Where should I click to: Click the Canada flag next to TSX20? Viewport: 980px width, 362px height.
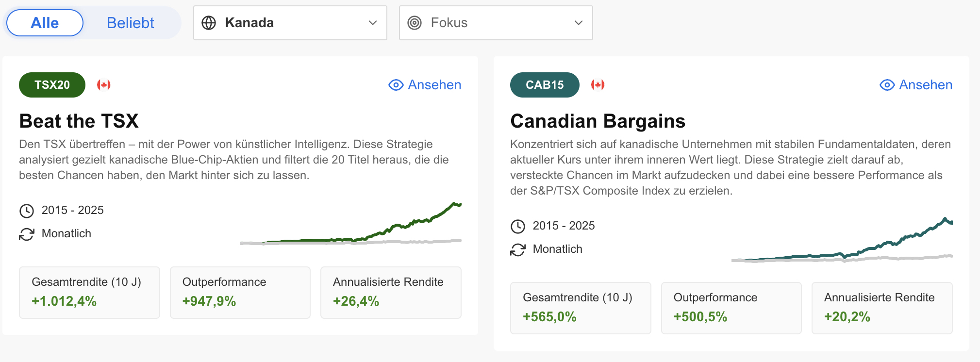[104, 85]
